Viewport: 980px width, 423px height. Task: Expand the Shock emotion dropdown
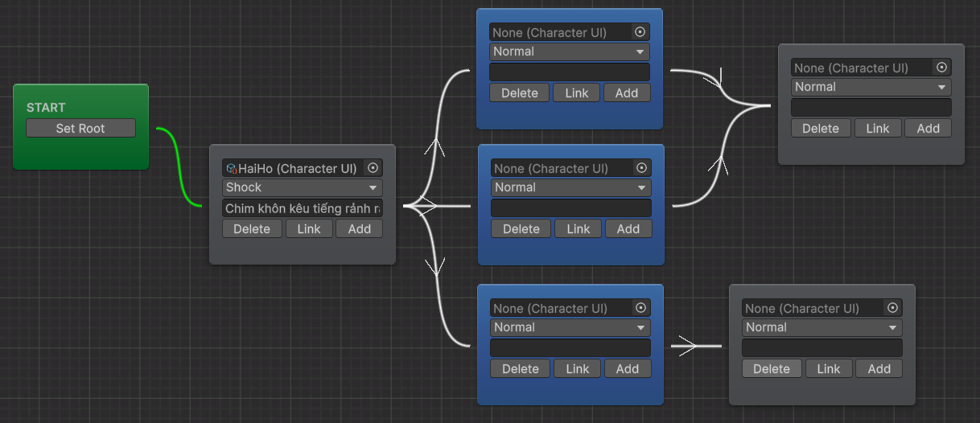tap(303, 187)
